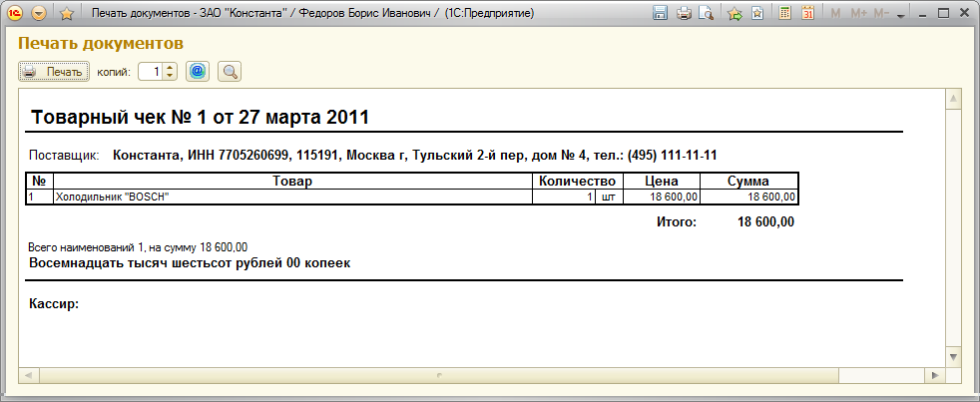Open the calculator tool
The height and width of the screenshot is (402, 980).
point(785,13)
